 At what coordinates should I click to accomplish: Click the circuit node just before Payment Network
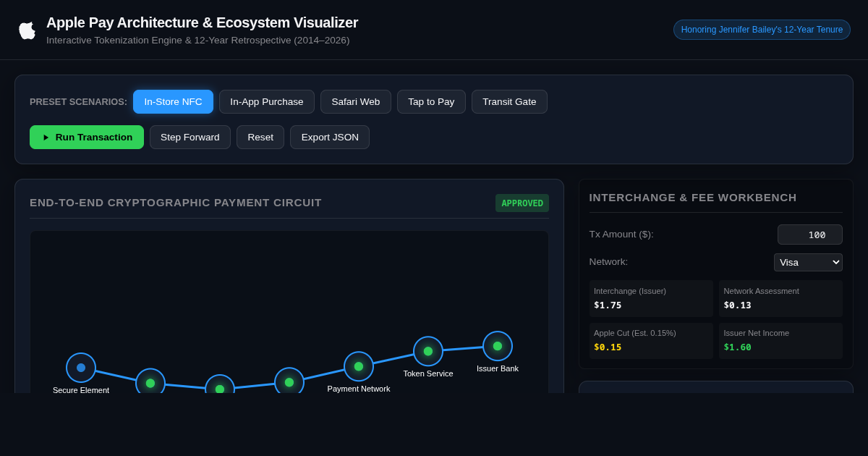[x=289, y=381]
